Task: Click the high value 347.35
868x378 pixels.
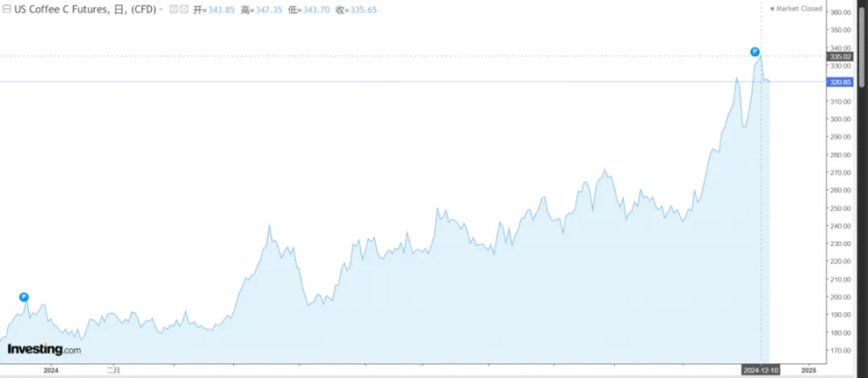Action: (x=269, y=10)
